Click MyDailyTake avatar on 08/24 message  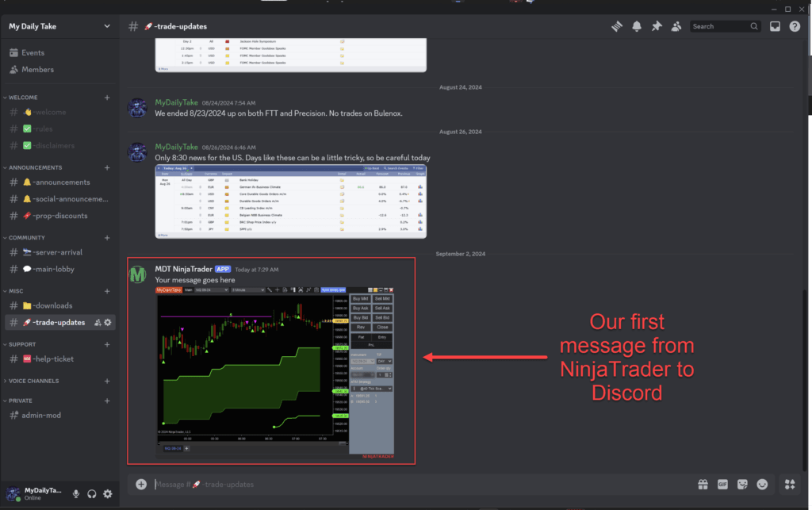(138, 108)
